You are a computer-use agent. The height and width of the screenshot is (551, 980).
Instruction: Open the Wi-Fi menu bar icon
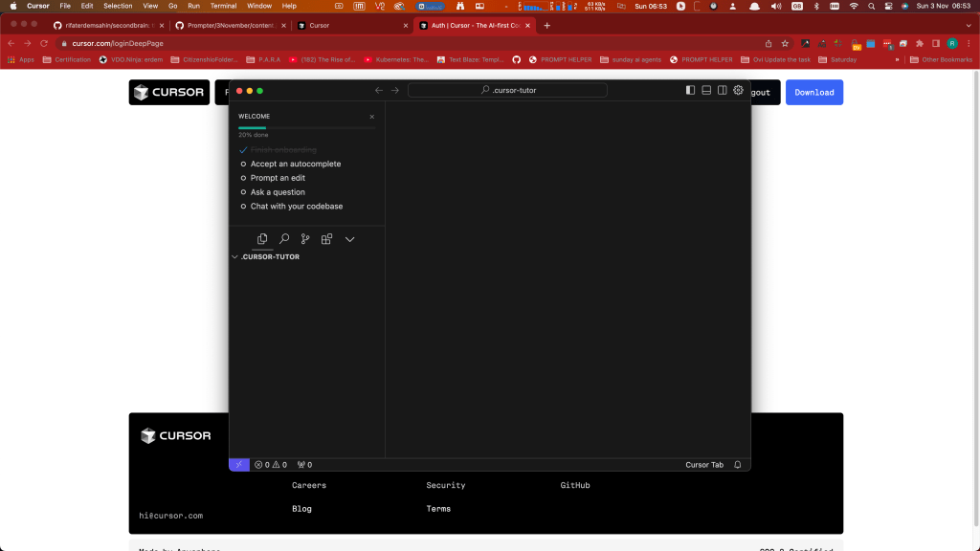(x=853, y=6)
